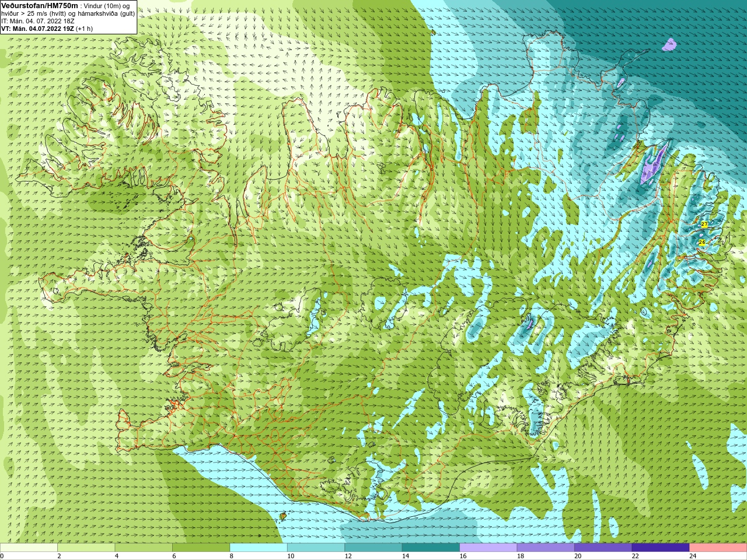Select the pink swatch above 24 m/s

pyautogui.click(x=718, y=548)
